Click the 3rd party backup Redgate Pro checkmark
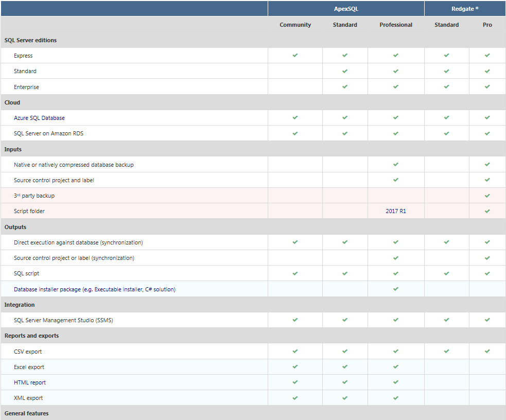Screen dimensions: 506x420 pos(487,196)
